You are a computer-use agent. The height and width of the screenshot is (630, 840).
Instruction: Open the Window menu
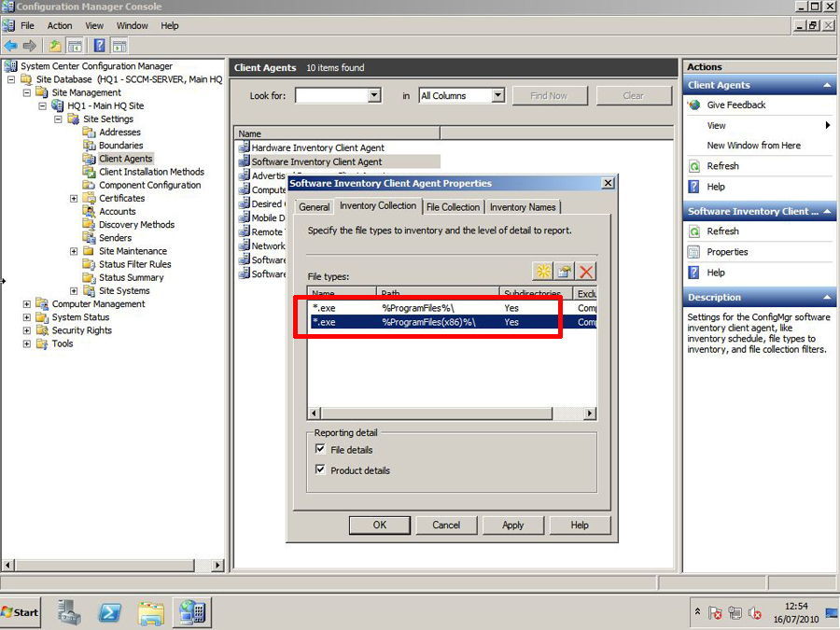[x=133, y=26]
